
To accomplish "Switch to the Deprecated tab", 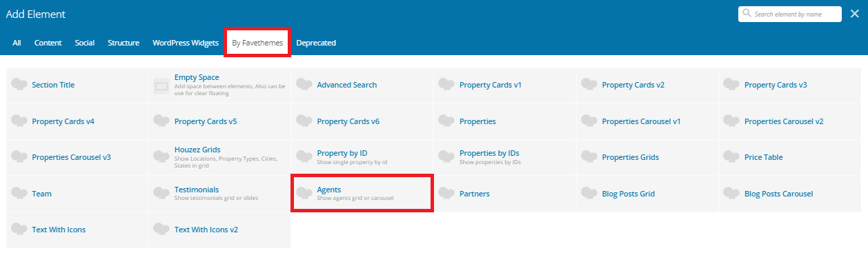I will (x=316, y=43).
